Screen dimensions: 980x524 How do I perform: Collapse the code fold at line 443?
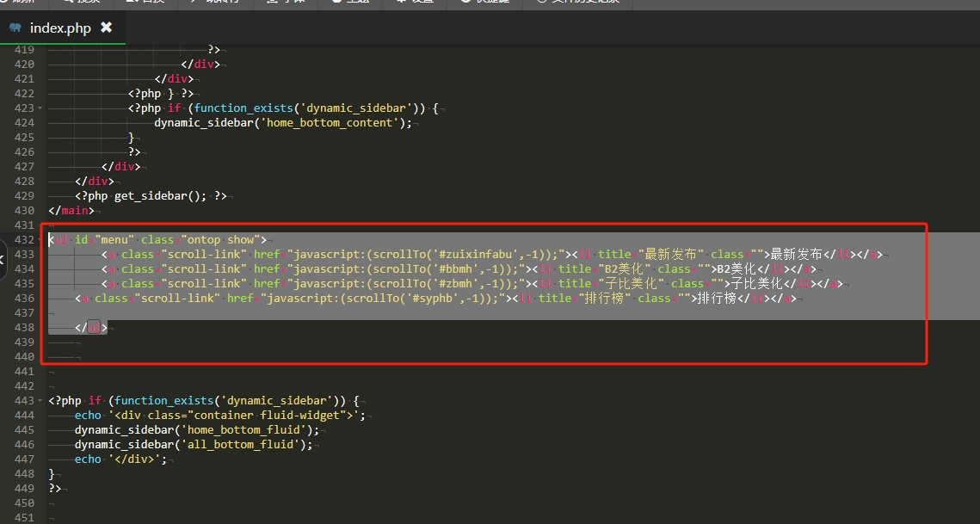pos(40,401)
